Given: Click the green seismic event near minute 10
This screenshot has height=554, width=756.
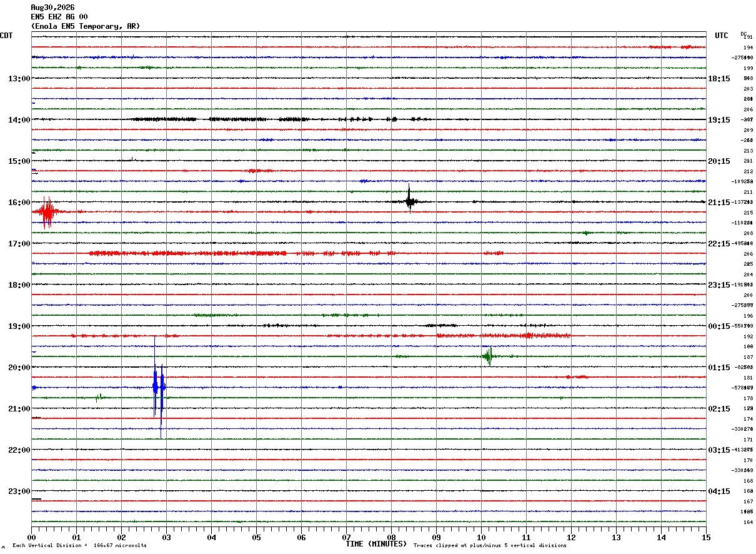Looking at the screenshot, I should 489,356.
